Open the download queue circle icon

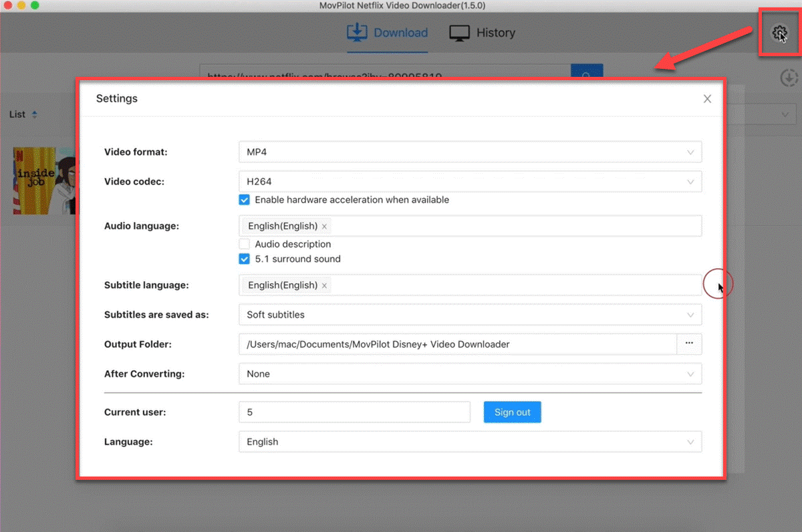(789, 78)
